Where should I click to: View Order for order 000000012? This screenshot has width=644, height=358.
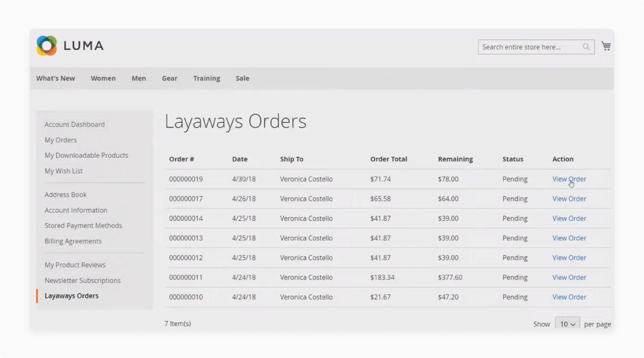[x=569, y=258]
